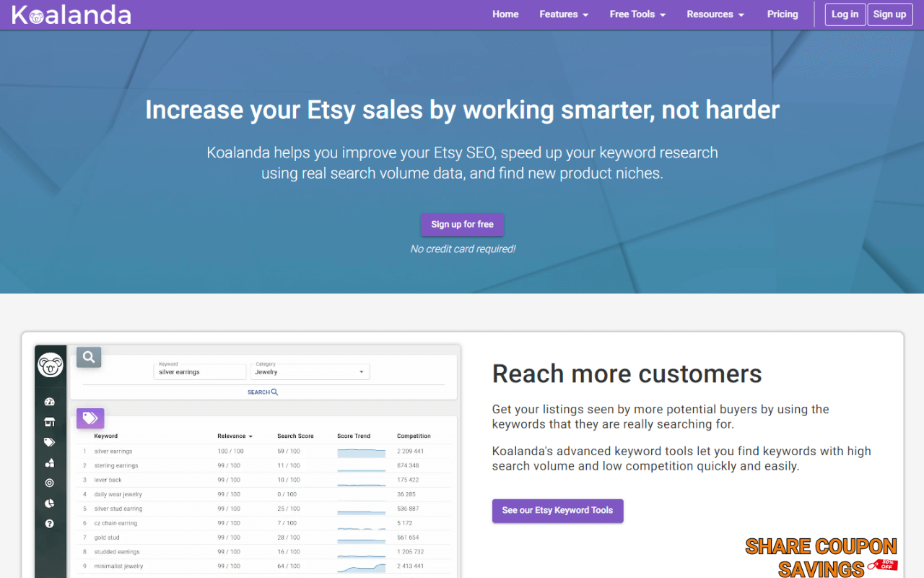Click the SEARCH link with magnifier
This screenshot has height=578, width=924.
point(263,392)
